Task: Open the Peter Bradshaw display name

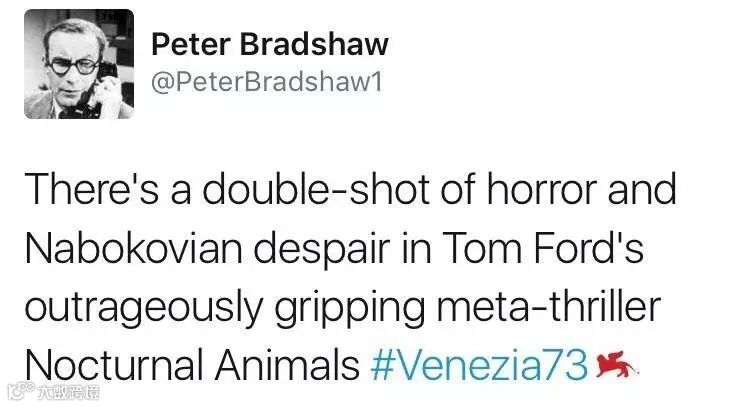Action: (x=270, y=44)
